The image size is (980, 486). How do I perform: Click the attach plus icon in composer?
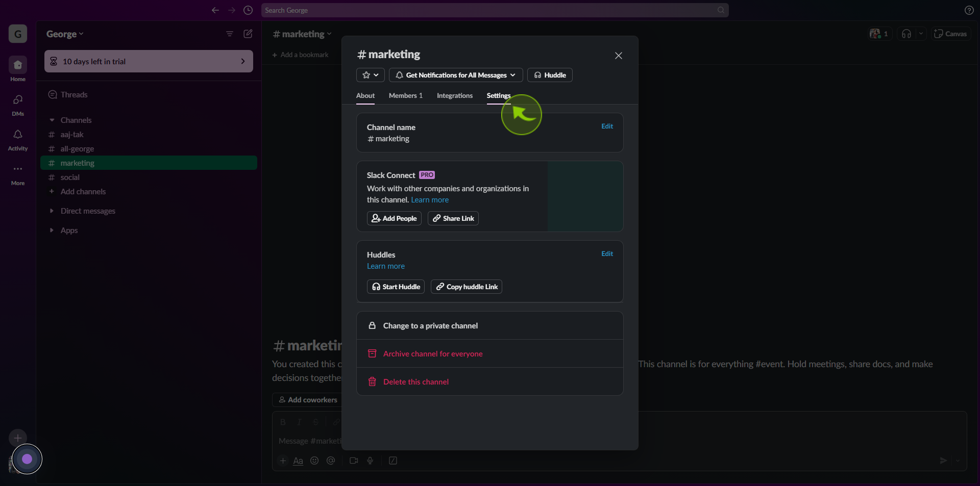click(x=283, y=461)
